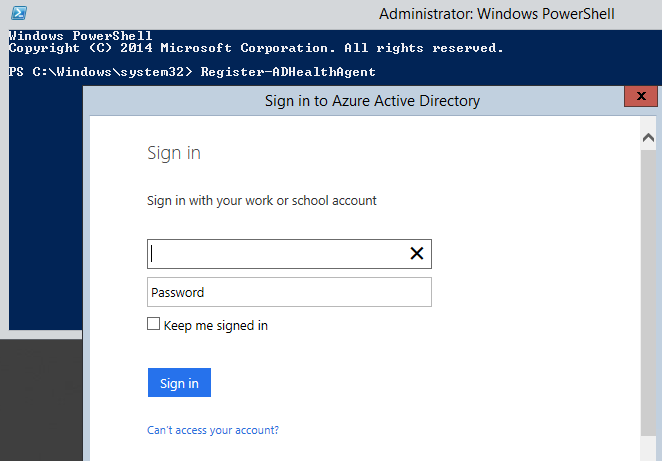
Task: Click the PowerShell icon in the title bar
Action: coord(17,13)
